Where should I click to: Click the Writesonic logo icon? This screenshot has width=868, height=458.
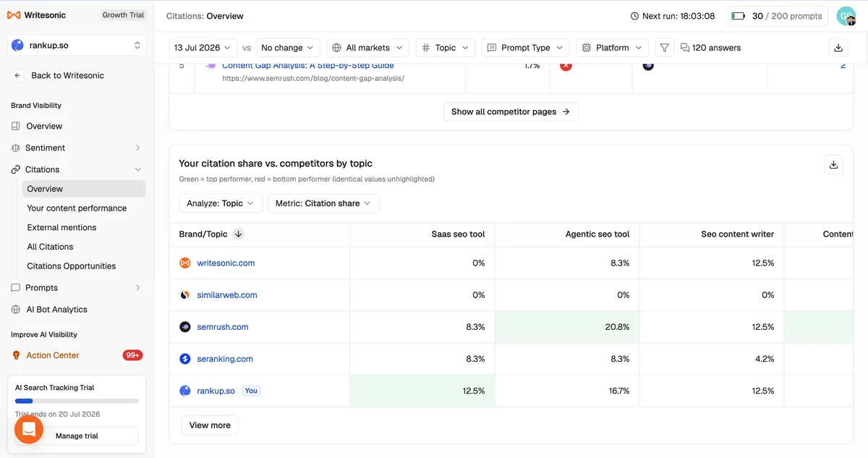tap(14, 15)
